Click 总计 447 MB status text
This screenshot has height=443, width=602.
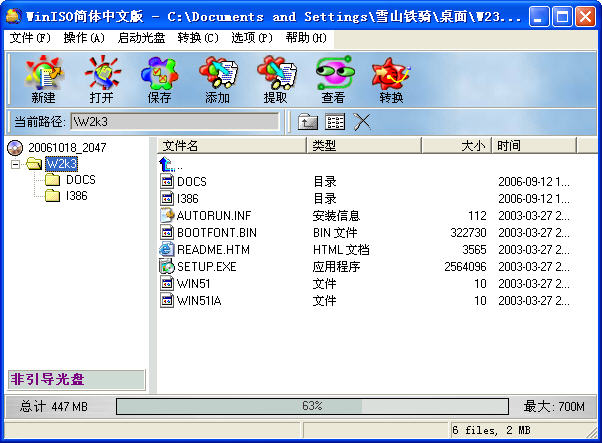[x=54, y=406]
